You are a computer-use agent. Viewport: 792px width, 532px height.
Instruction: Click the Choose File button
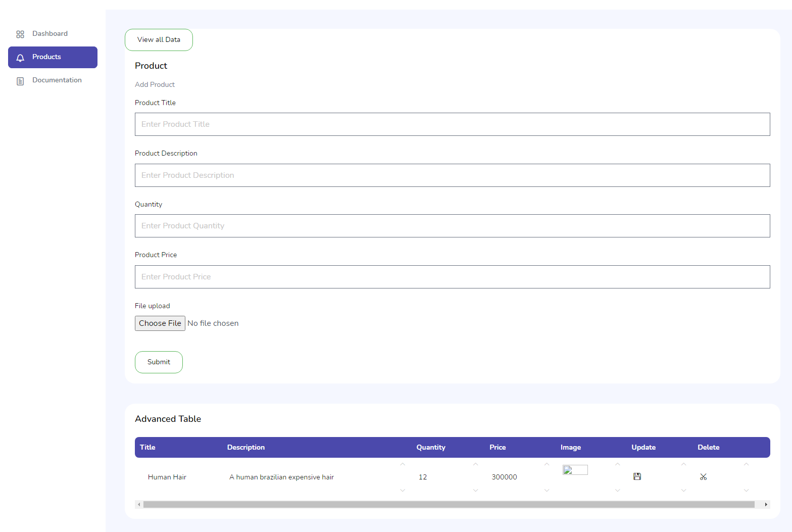click(x=160, y=323)
